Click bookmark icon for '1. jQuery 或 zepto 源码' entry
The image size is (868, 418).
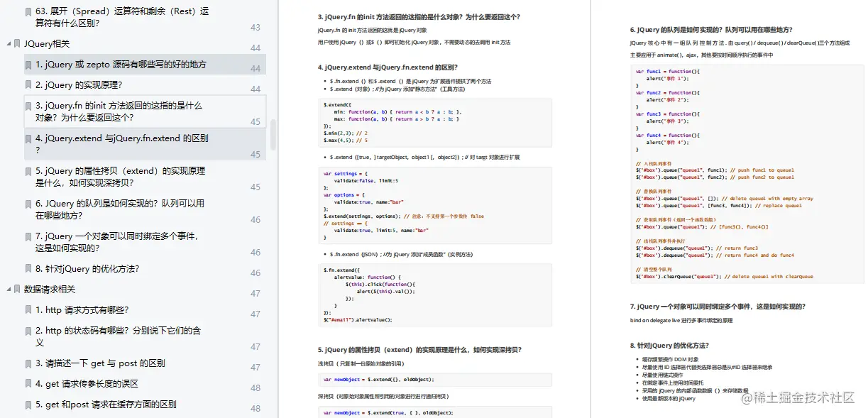point(28,65)
